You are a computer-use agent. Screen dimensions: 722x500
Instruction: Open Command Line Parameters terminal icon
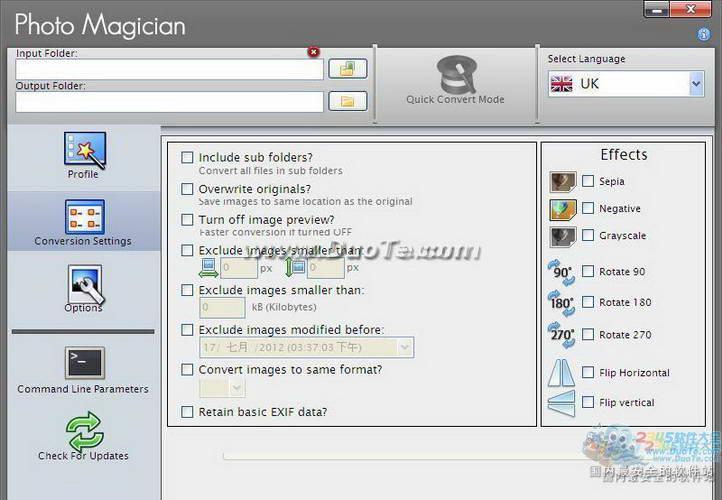[85, 363]
